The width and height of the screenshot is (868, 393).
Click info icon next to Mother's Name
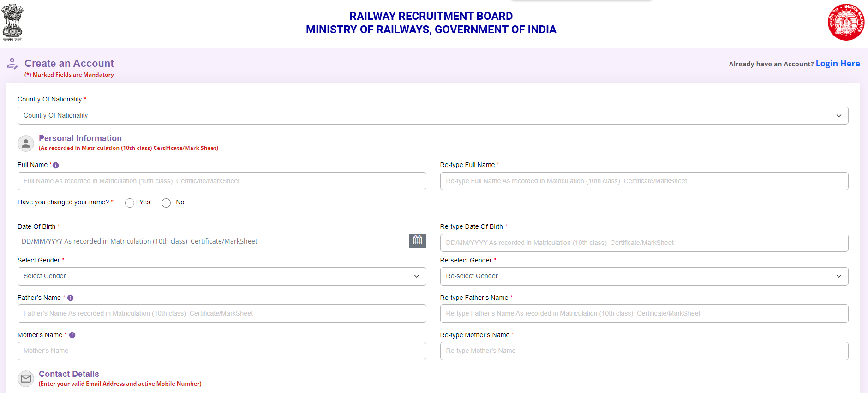(x=72, y=335)
